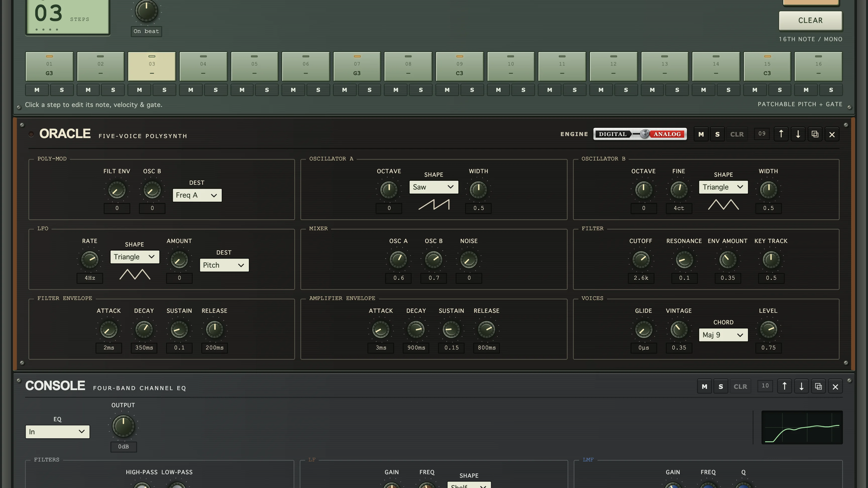Solo sequencer step 07
868x488 pixels.
tap(369, 90)
